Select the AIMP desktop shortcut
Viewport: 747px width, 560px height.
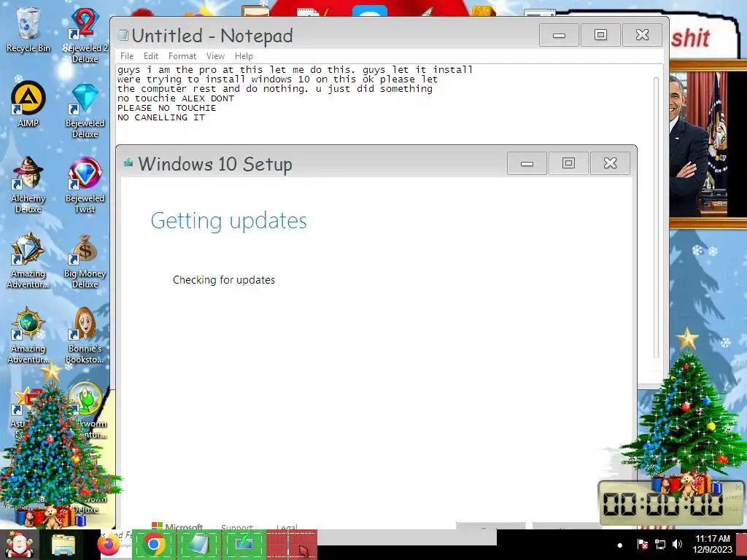click(28, 104)
